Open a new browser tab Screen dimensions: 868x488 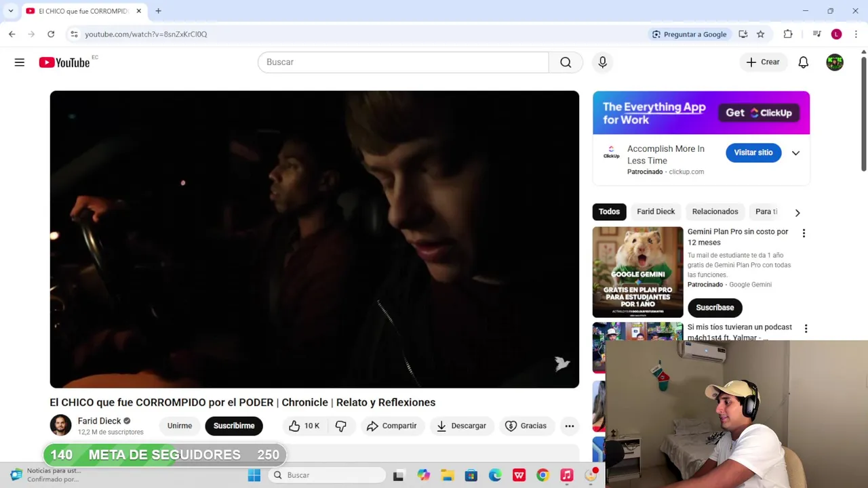(x=158, y=11)
